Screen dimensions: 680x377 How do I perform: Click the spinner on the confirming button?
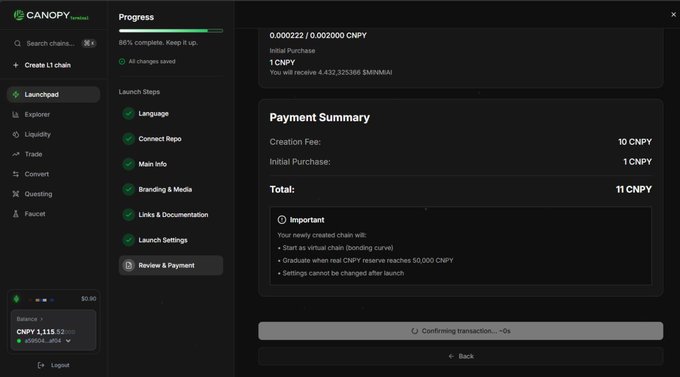(415, 331)
